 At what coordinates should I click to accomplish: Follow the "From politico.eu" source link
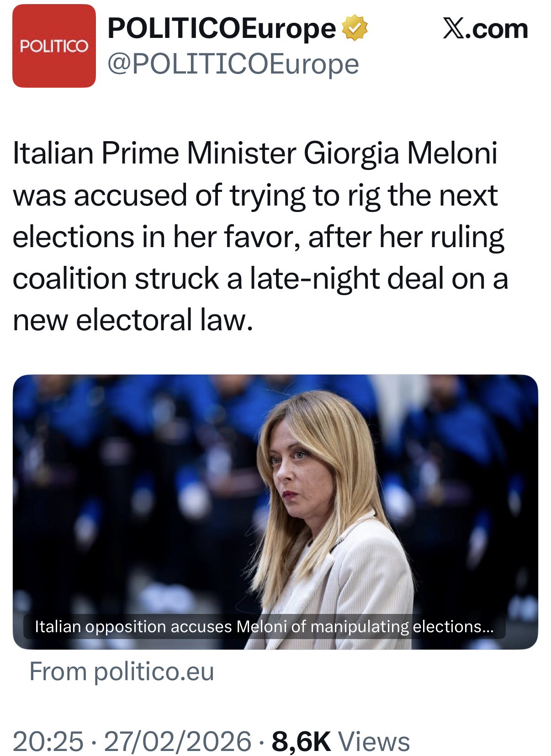tap(122, 671)
